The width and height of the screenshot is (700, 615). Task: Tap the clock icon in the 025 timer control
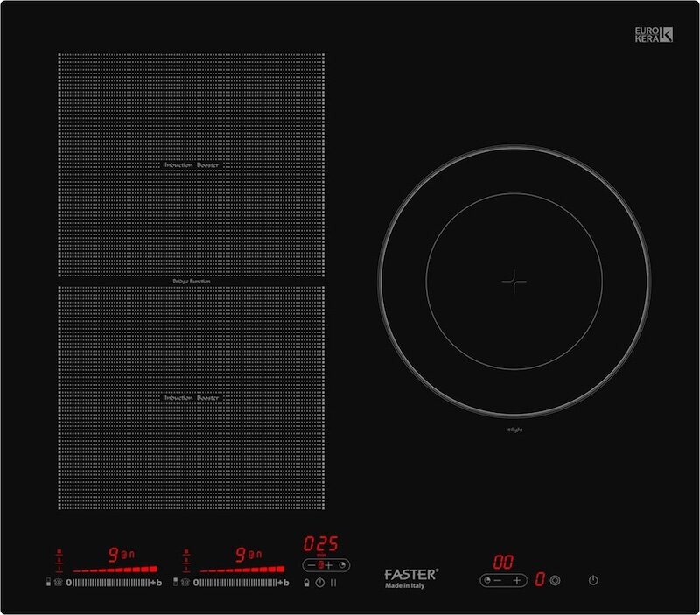point(342,565)
